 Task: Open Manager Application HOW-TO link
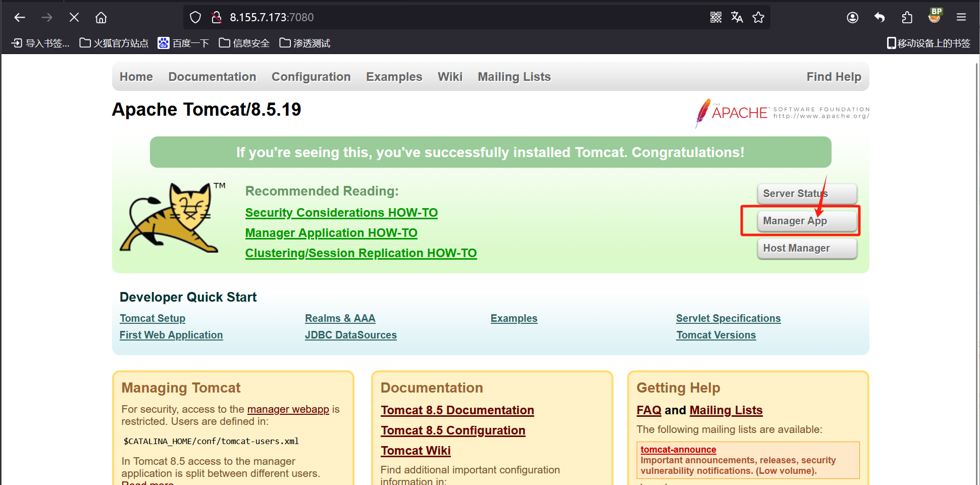[331, 233]
